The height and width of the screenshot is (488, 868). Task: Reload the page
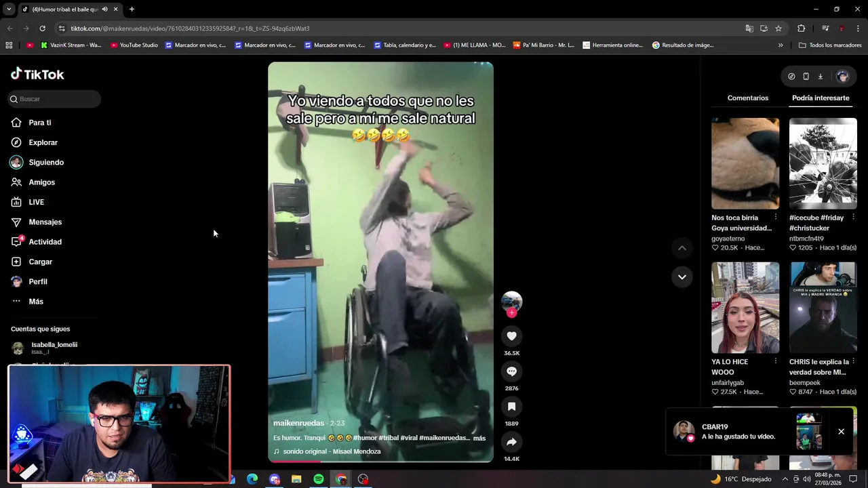point(42,28)
